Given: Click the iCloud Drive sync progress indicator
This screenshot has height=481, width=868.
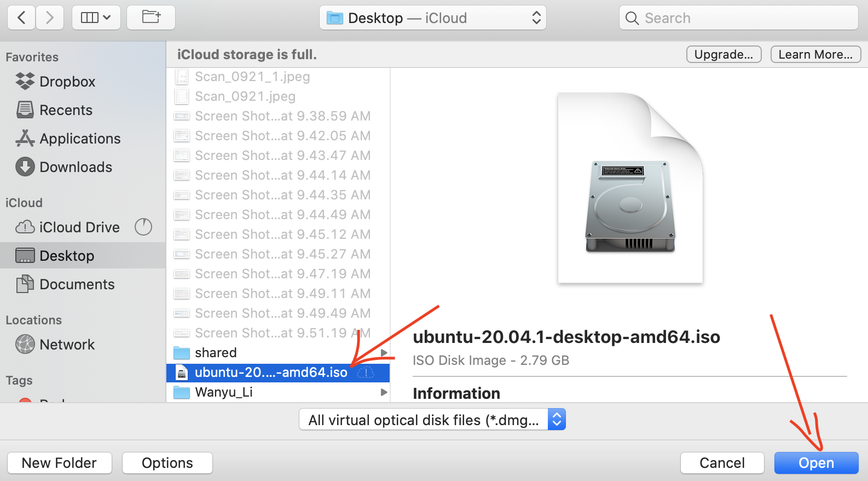Looking at the screenshot, I should tap(143, 227).
